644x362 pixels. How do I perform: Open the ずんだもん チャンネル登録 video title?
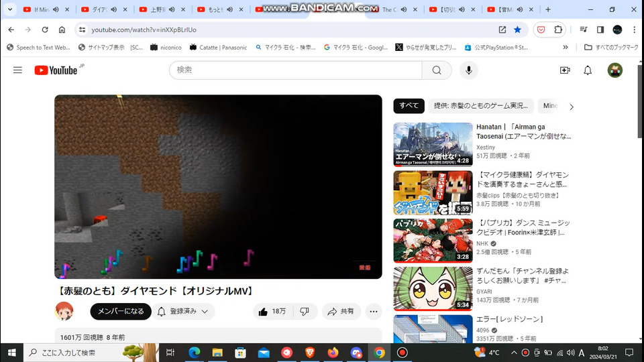click(x=523, y=276)
